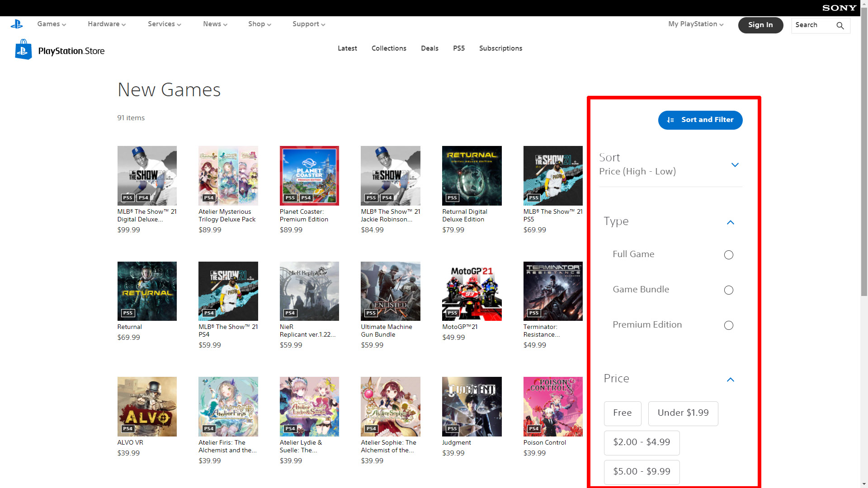Click the MotoGP™21 title link
Screen dimensions: 868x488
click(x=460, y=327)
